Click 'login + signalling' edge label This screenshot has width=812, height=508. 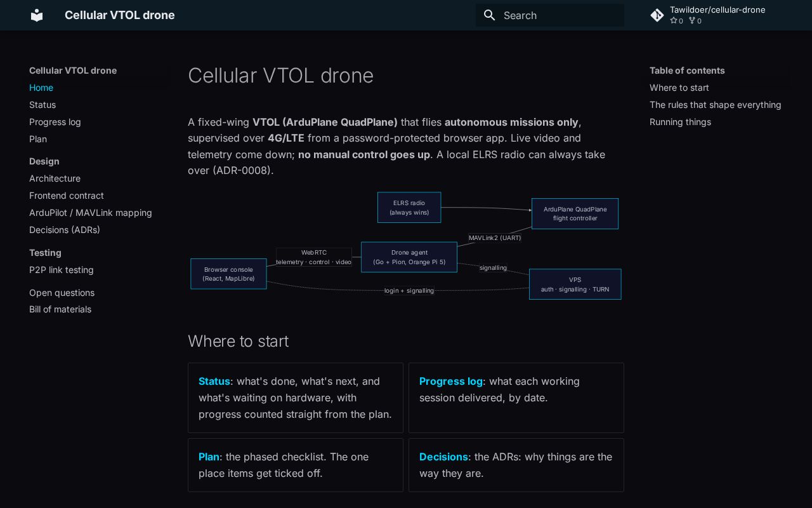[409, 290]
